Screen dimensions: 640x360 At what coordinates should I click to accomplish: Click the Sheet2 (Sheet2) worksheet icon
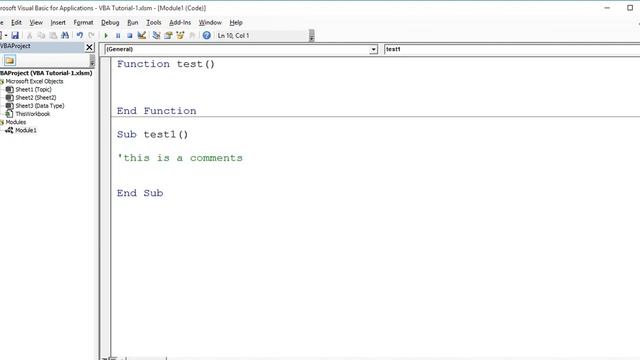point(9,98)
